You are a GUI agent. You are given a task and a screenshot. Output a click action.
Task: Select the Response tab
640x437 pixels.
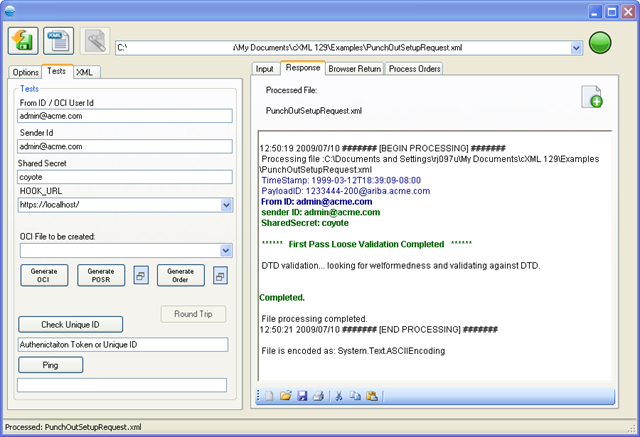[x=303, y=68]
